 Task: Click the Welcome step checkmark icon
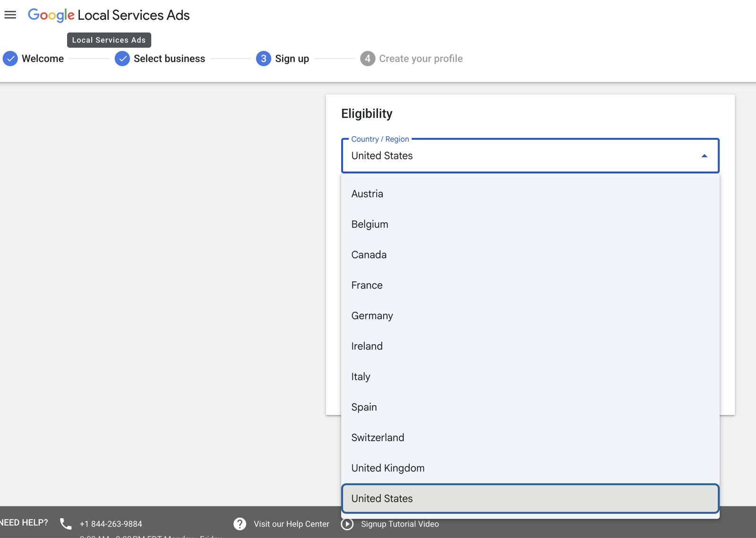click(10, 59)
